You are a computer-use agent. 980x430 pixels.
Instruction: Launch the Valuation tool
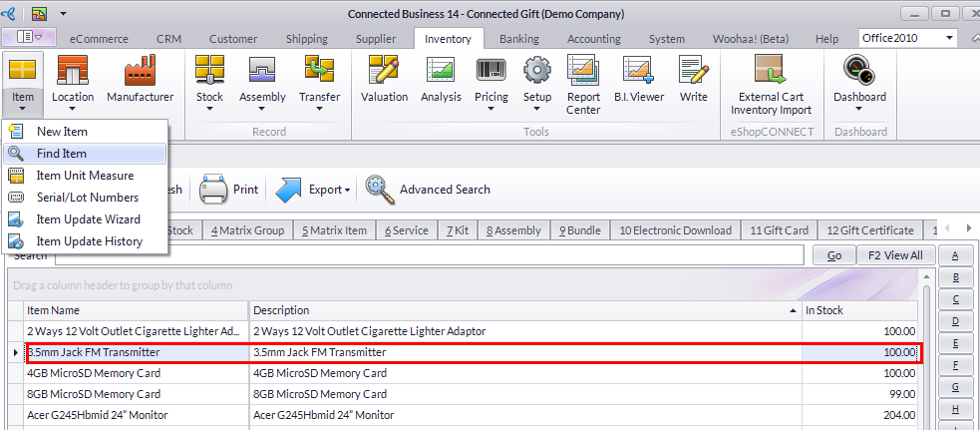click(384, 79)
